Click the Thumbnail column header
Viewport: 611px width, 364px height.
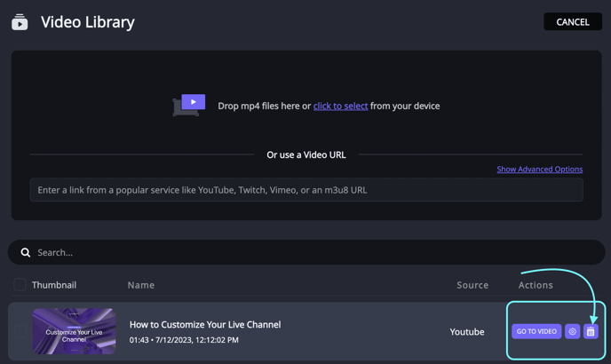[x=54, y=285]
